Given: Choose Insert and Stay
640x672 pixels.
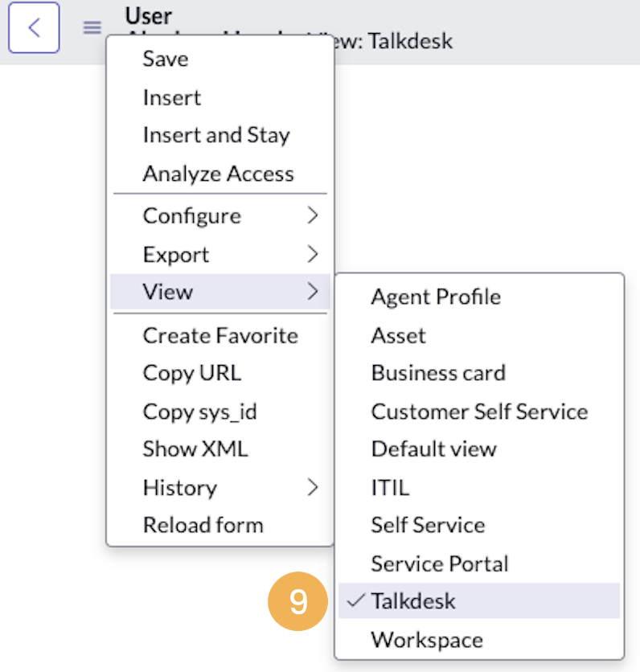Looking at the screenshot, I should pyautogui.click(x=220, y=135).
